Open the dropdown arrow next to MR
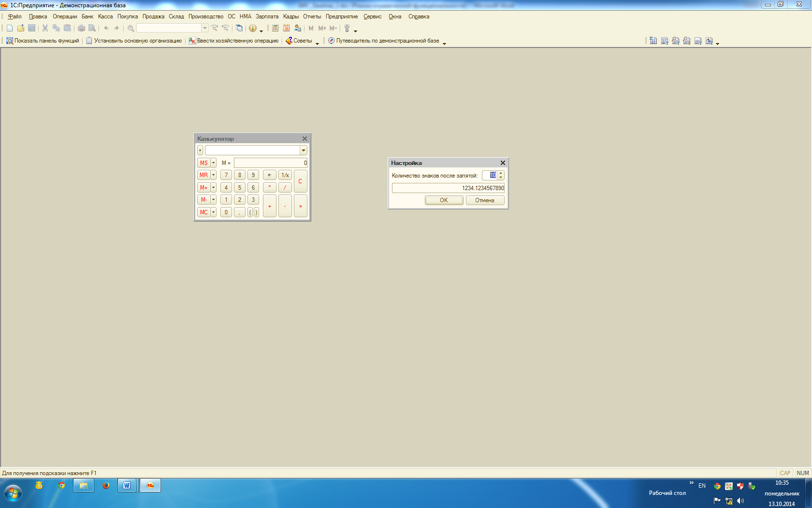The image size is (812, 508). [x=213, y=175]
